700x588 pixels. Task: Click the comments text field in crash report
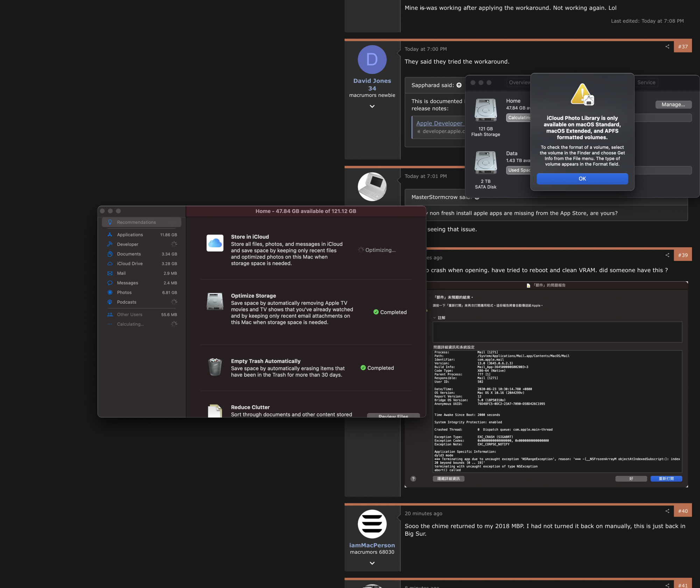click(x=557, y=332)
